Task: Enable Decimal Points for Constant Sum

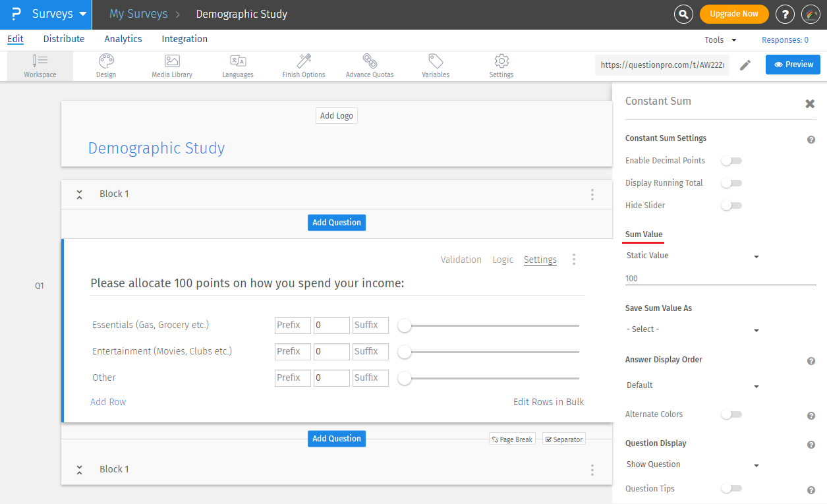Action: click(731, 160)
